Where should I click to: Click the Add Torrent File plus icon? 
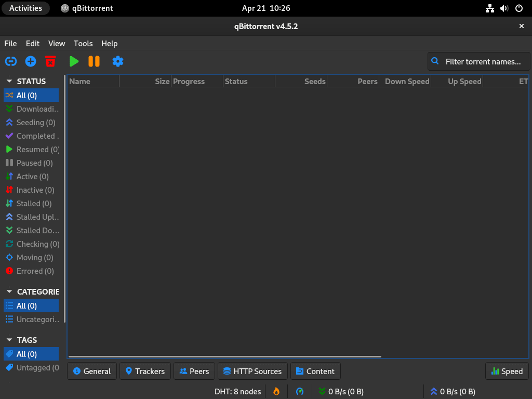(30, 61)
